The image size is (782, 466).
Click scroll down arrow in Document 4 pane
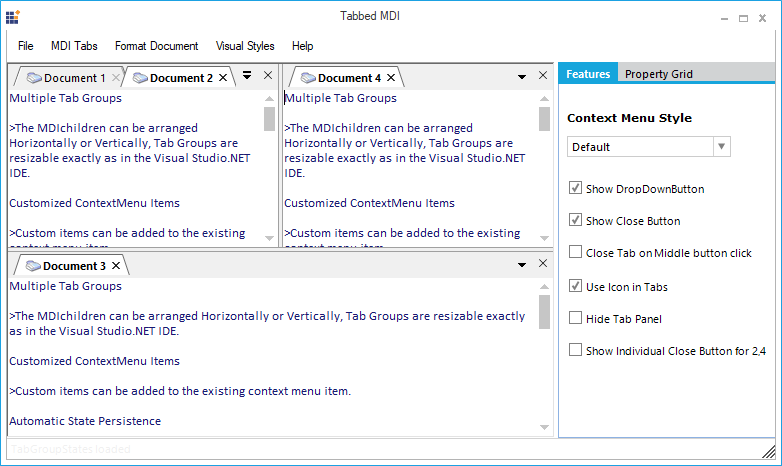point(544,238)
